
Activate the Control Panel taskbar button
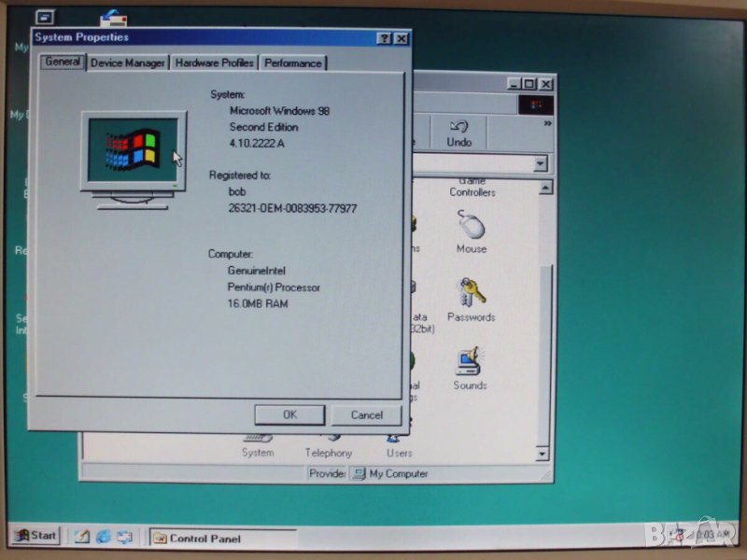[x=222, y=538]
